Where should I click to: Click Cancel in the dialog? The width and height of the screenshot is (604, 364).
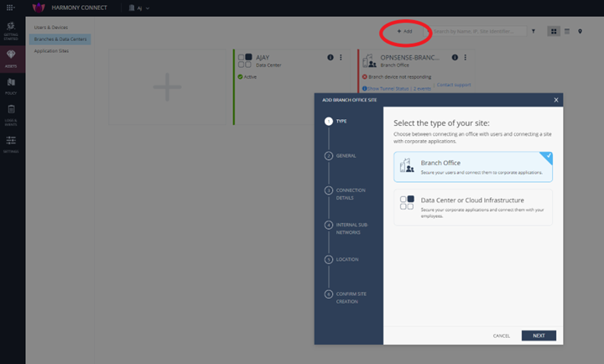(x=501, y=335)
